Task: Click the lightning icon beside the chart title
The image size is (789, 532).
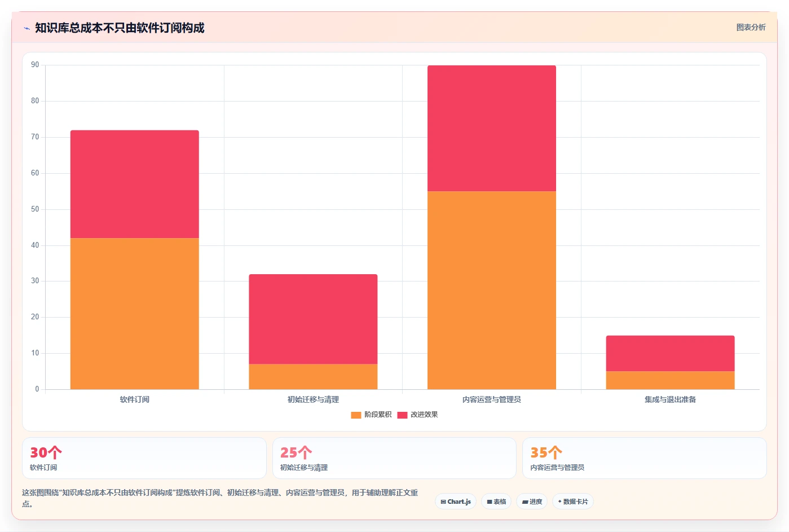Action: point(27,28)
